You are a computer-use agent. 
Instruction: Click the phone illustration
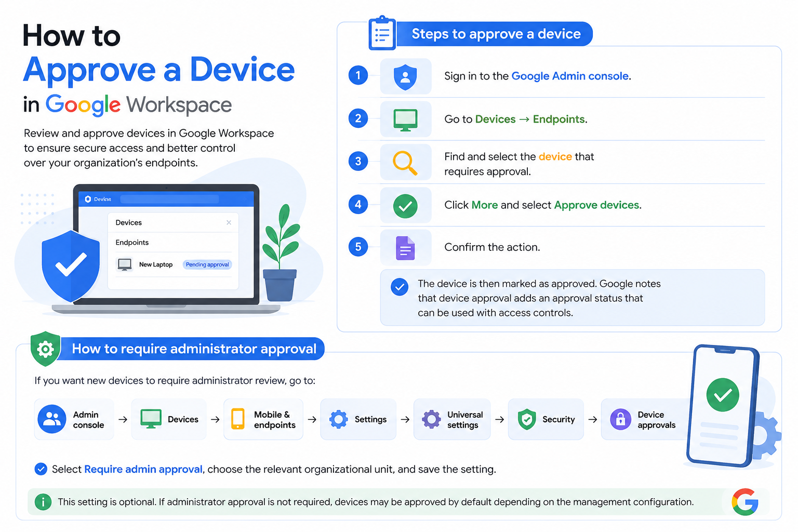click(723, 406)
